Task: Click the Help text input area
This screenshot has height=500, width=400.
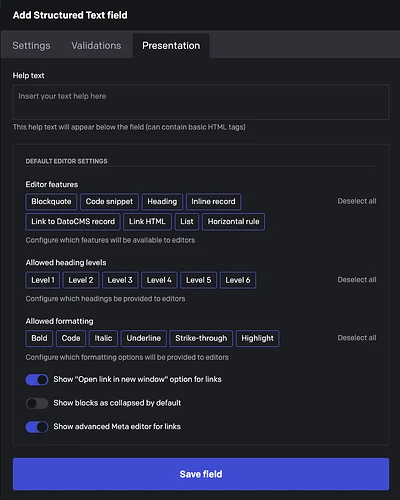Action: coord(201,102)
